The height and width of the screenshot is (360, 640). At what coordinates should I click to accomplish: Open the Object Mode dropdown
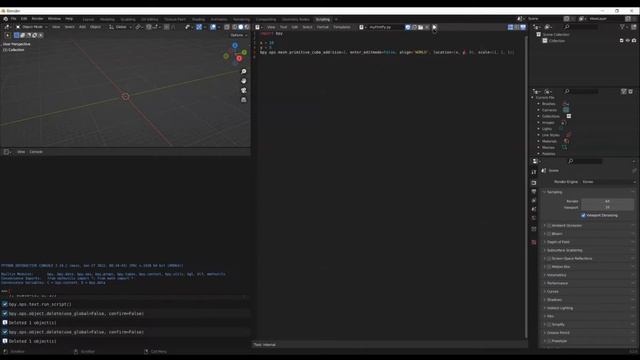(x=31, y=27)
